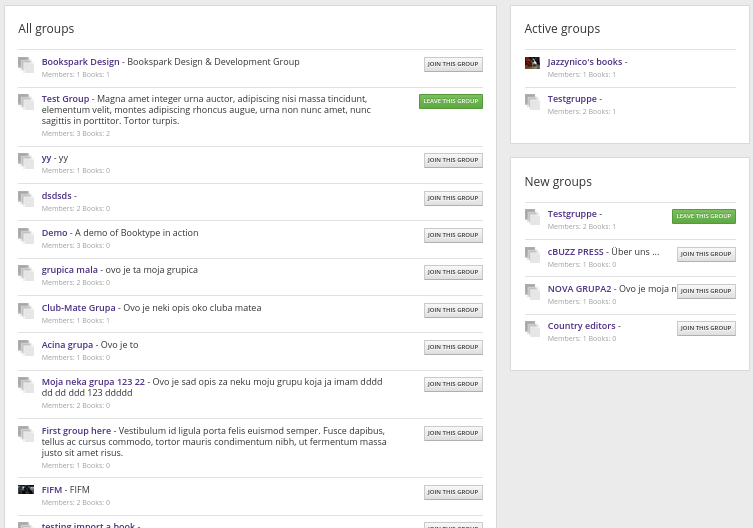Click the 'New groups' heading
The image size is (753, 528).
[558, 182]
